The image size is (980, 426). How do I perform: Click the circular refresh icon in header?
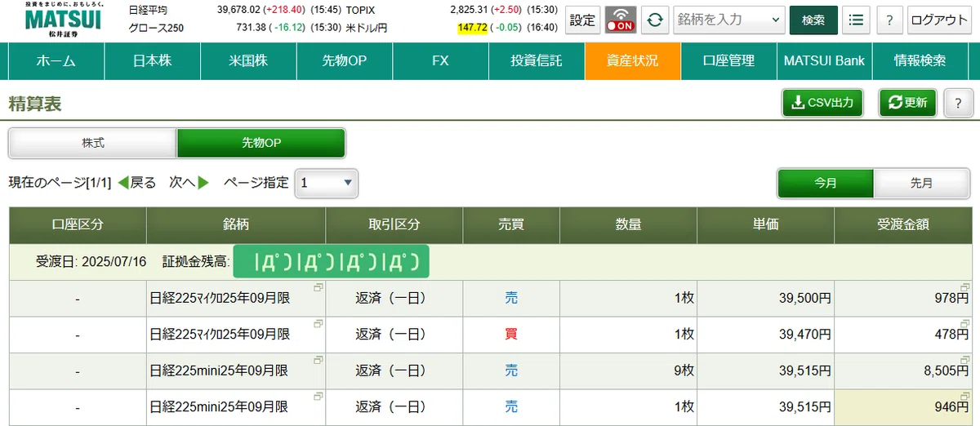tap(654, 20)
